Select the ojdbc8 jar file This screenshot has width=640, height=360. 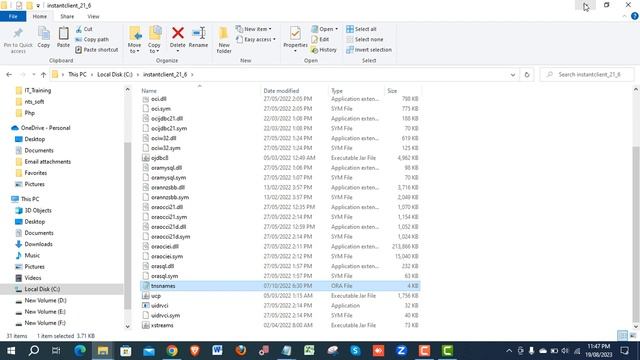coord(280,158)
